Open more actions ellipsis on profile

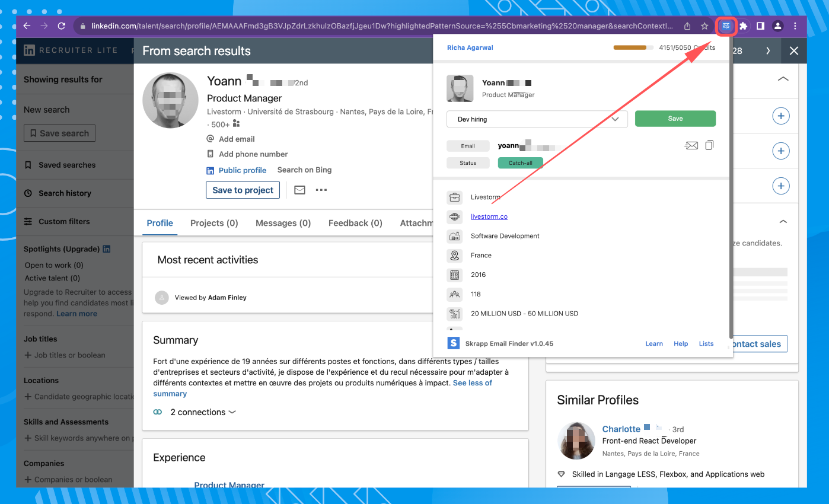point(321,190)
